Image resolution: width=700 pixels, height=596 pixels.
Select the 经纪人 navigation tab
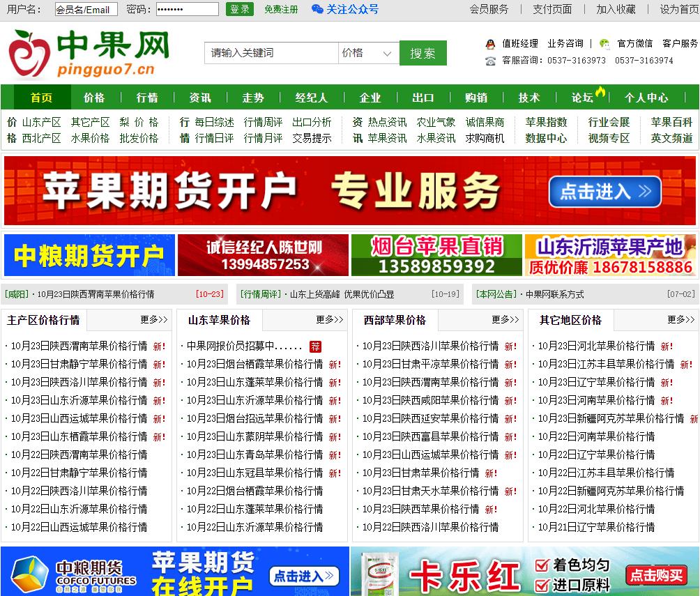tap(311, 98)
